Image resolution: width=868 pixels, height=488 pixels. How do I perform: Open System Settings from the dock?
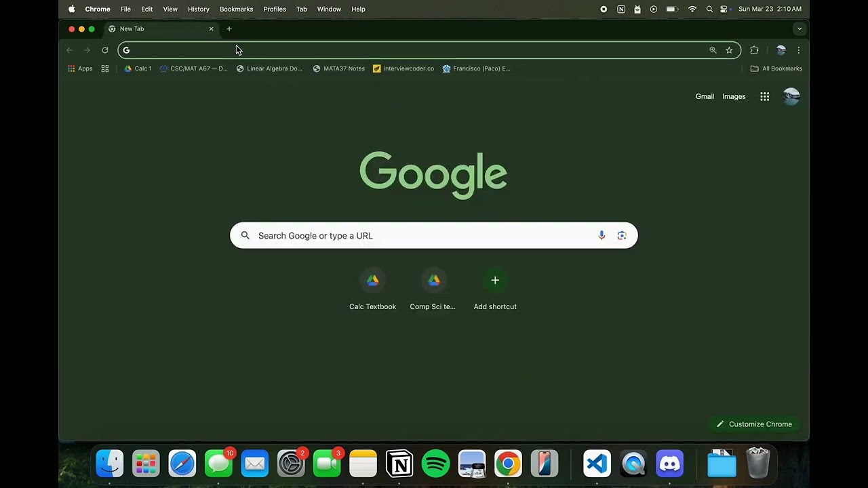[291, 464]
